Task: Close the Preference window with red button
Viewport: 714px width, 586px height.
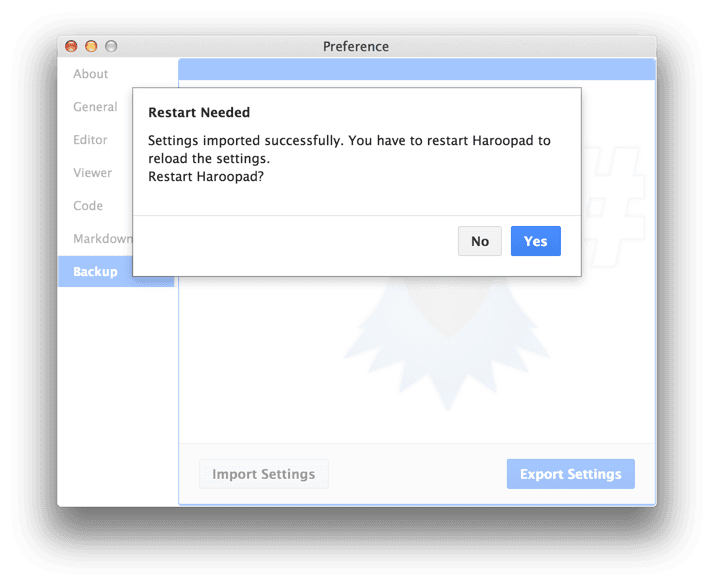Action: (71, 46)
